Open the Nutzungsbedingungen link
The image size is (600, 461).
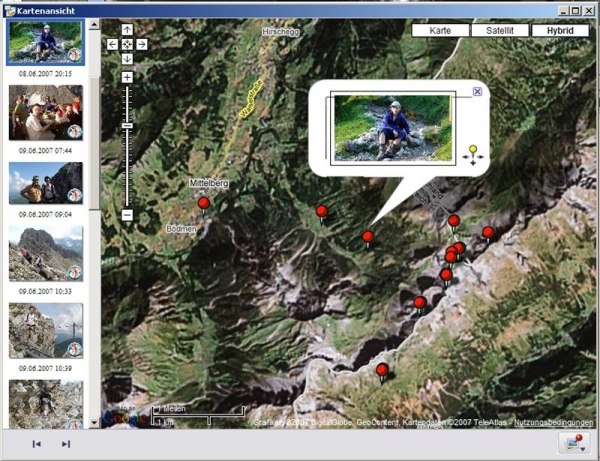(x=556, y=422)
